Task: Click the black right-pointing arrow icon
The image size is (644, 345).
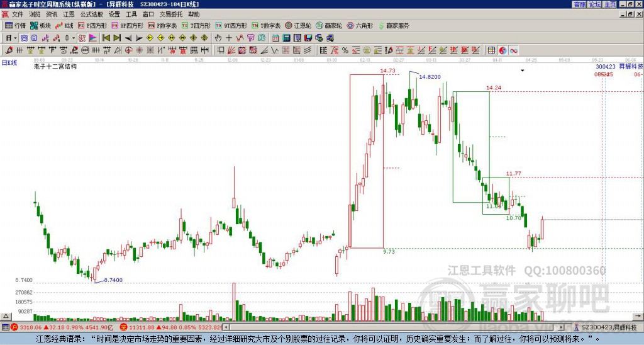Action: [x=139, y=38]
